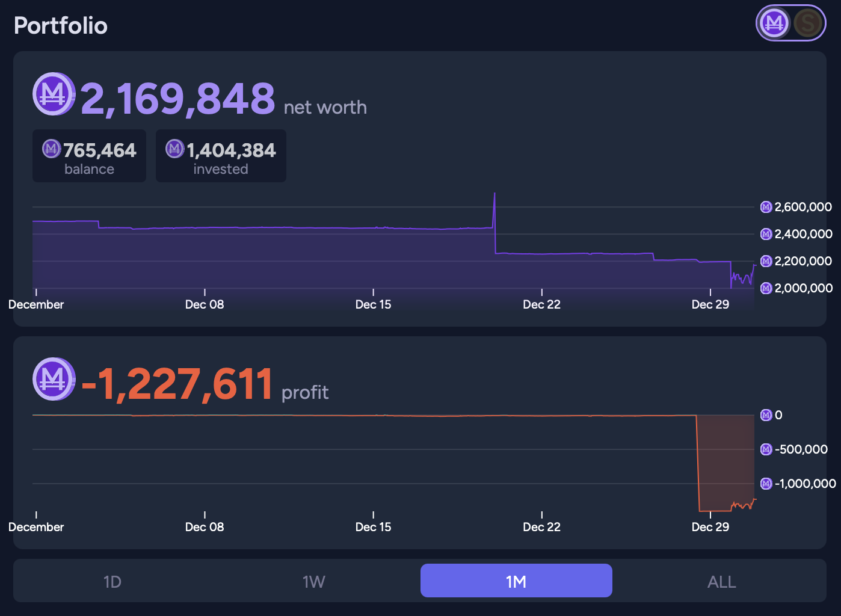Switch to sweepcash 'S' coin in the toggle
Screen dimensions: 841x616
tap(808, 23)
